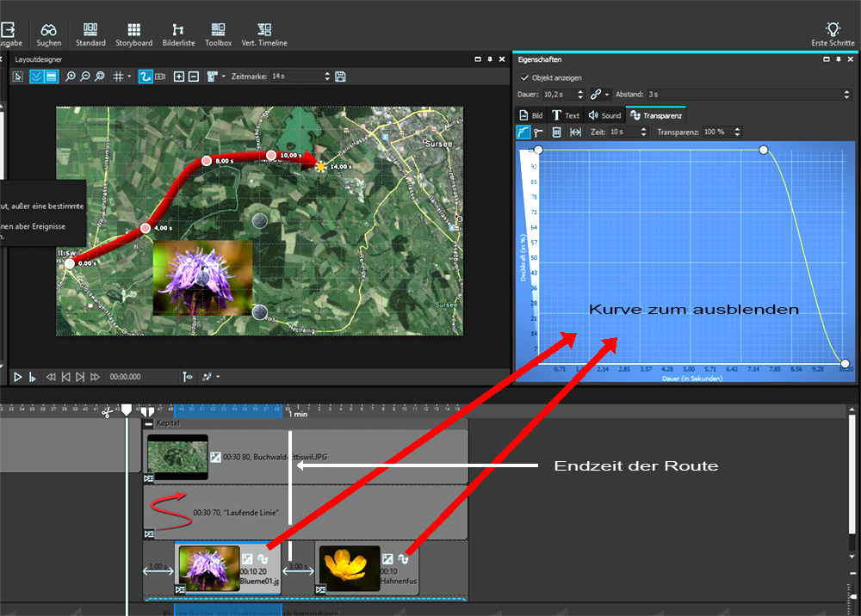Uncheck the Objekt anzeigen checkbox

(524, 78)
